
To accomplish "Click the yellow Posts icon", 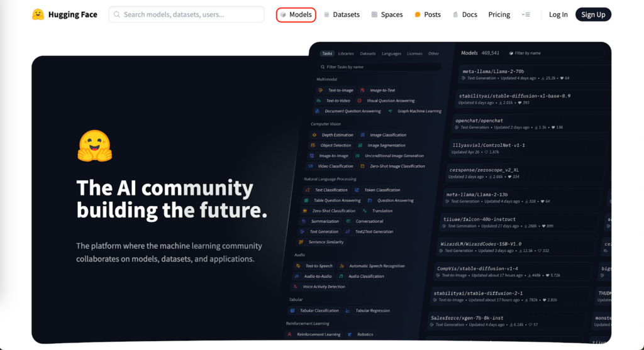I will pos(418,14).
